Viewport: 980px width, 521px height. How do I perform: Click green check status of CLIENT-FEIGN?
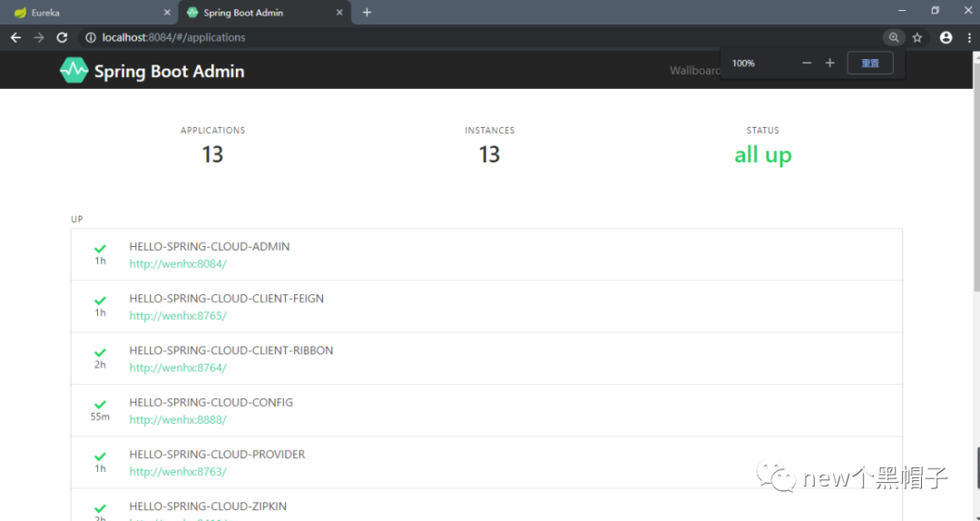[100, 300]
